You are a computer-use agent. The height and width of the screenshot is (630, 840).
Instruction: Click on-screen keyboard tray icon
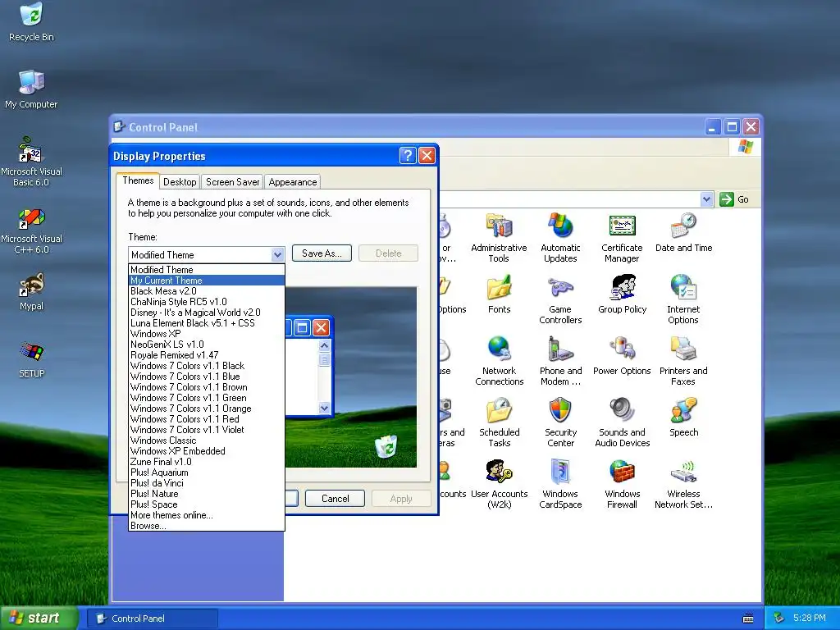(x=748, y=619)
